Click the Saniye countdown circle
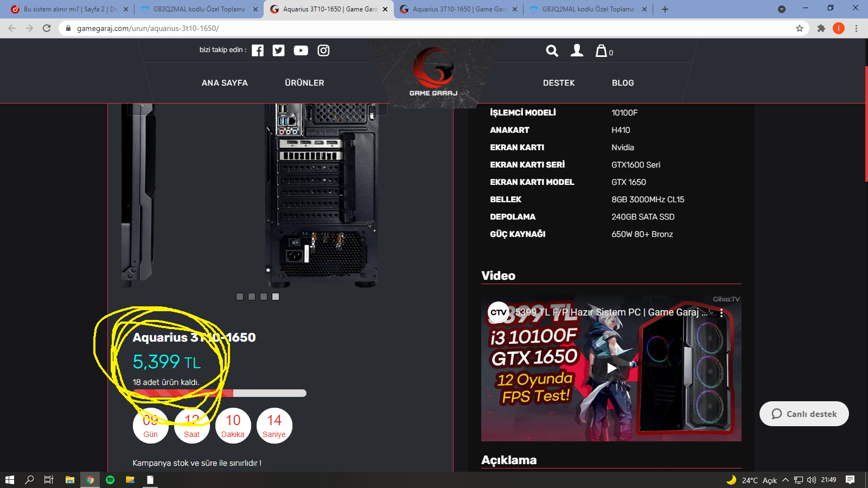This screenshot has width=868, height=488. [x=275, y=426]
